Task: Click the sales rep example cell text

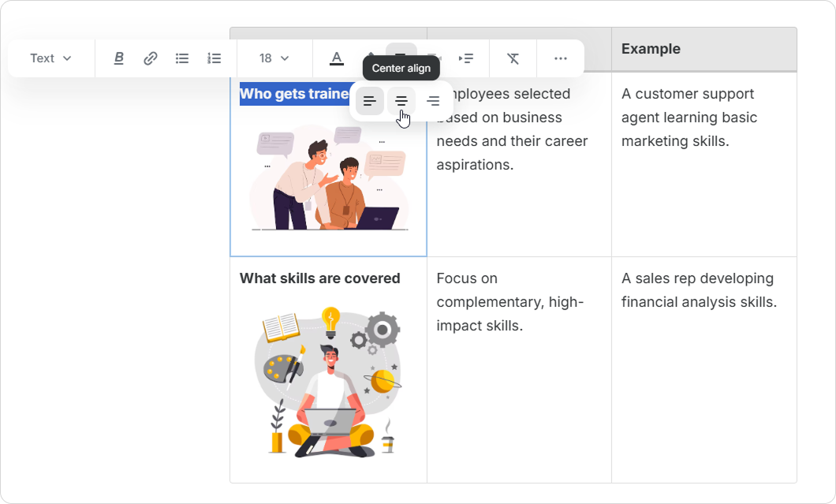Action: pos(699,290)
